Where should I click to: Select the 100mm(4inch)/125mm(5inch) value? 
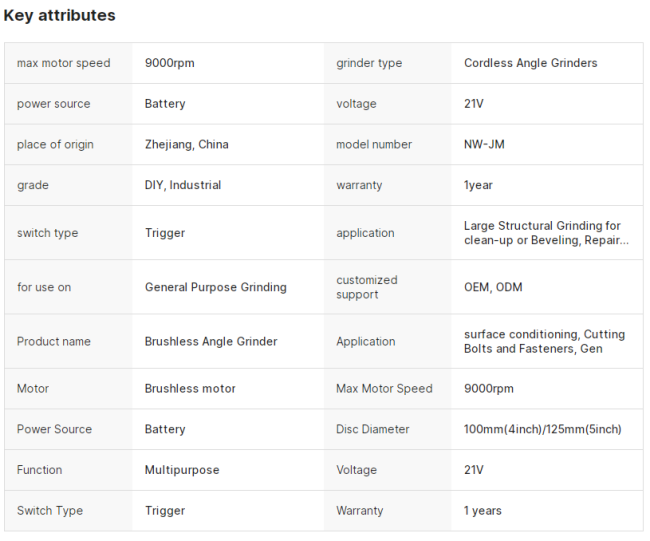point(542,429)
